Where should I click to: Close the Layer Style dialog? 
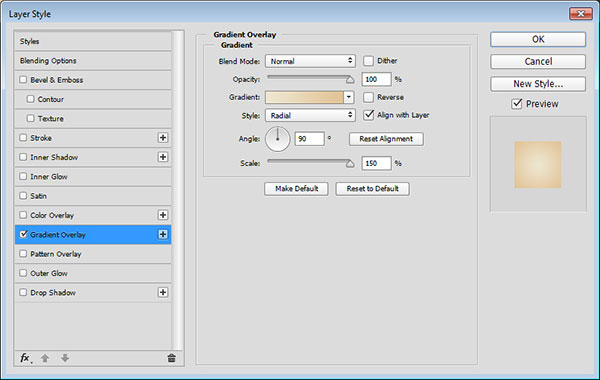point(580,14)
